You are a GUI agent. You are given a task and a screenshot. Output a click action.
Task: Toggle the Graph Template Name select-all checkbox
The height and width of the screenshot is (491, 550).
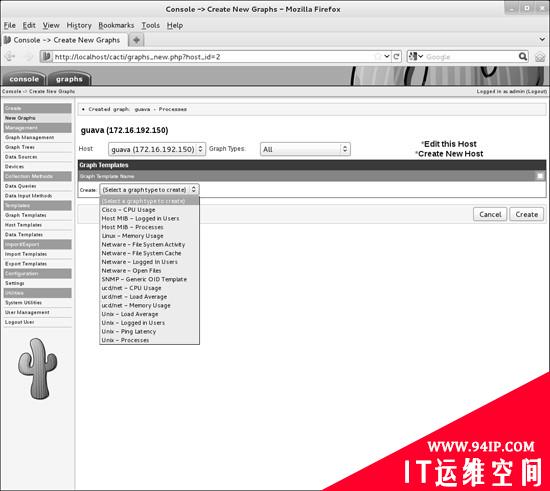click(540, 176)
